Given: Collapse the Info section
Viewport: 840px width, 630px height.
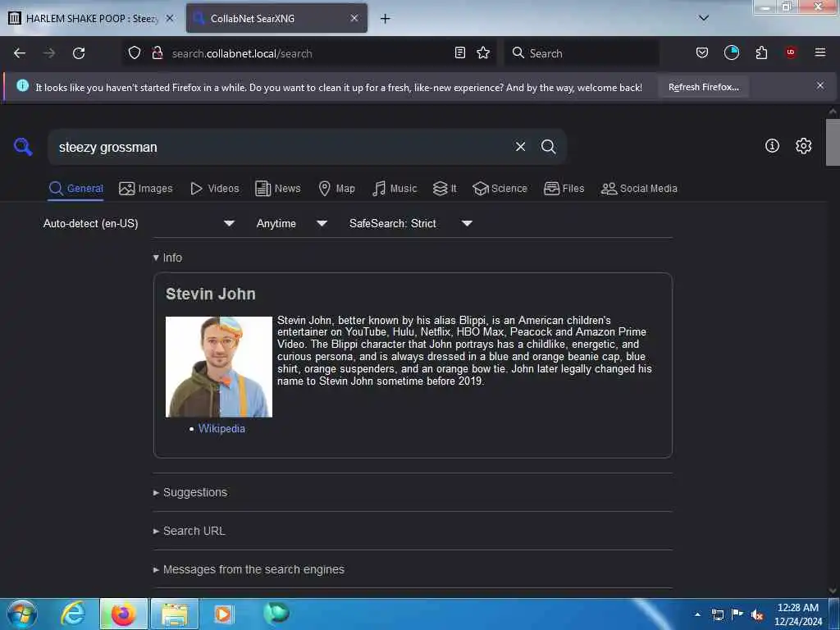Looking at the screenshot, I should click(167, 258).
